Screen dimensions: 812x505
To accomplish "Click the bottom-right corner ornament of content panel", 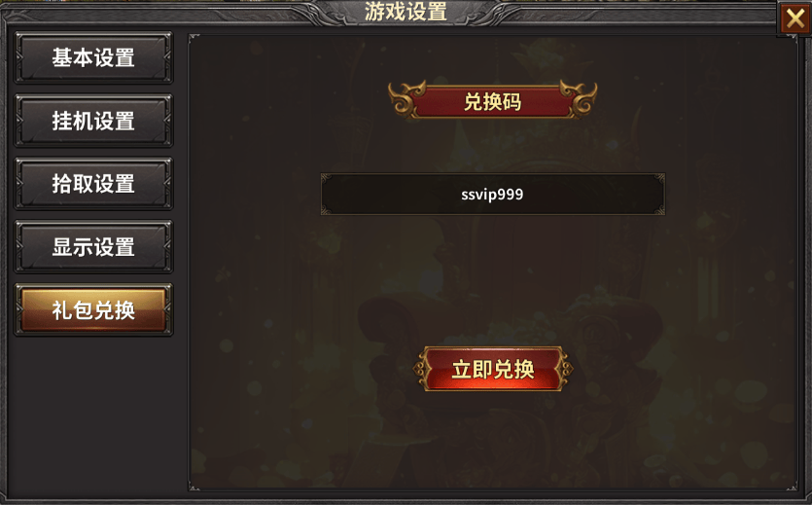I will tap(792, 486).
